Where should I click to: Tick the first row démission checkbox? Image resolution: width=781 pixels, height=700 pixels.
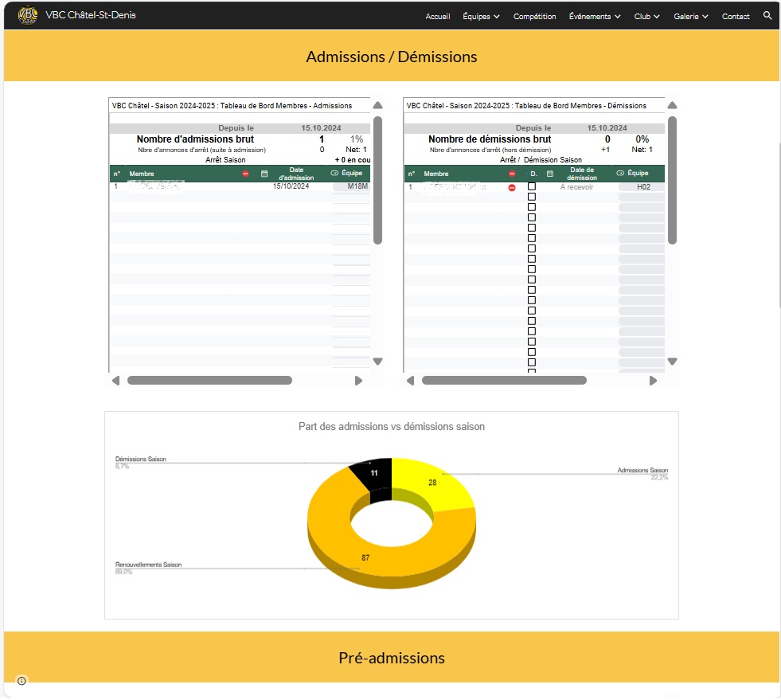(x=532, y=186)
